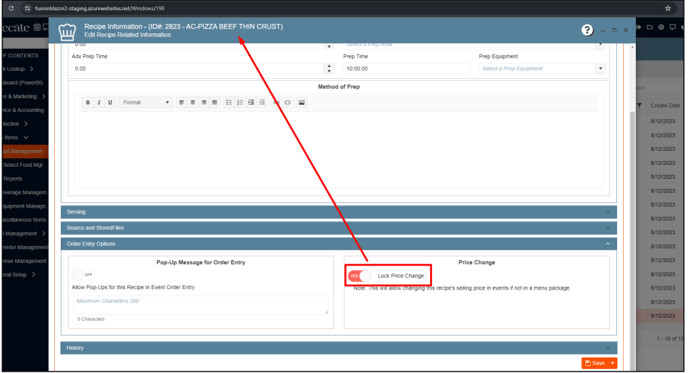The width and height of the screenshot is (688, 373).
Task: Open Equipment Management sidebar item
Action: click(x=25, y=206)
